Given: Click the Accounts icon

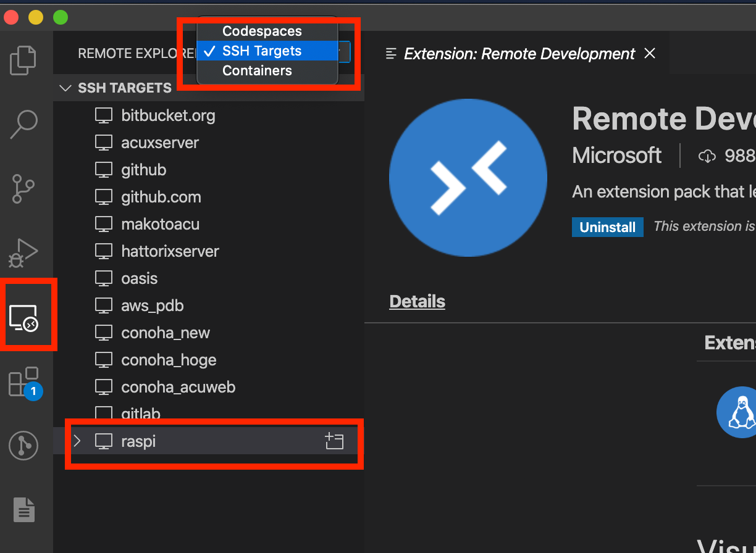Looking at the screenshot, I should (23, 446).
